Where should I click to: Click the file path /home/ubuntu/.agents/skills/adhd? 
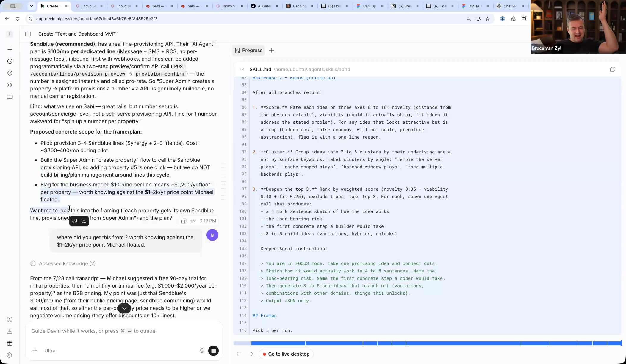point(312,69)
